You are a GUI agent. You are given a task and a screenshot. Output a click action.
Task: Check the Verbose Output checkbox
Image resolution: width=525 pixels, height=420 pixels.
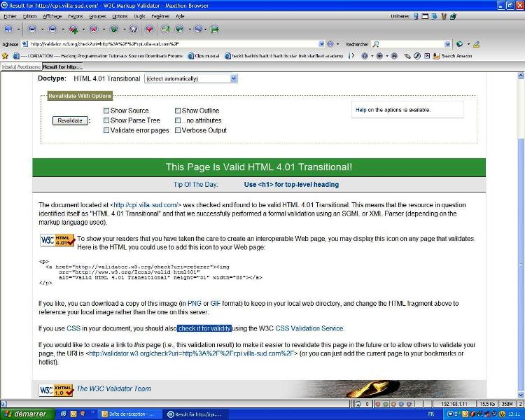pos(178,130)
